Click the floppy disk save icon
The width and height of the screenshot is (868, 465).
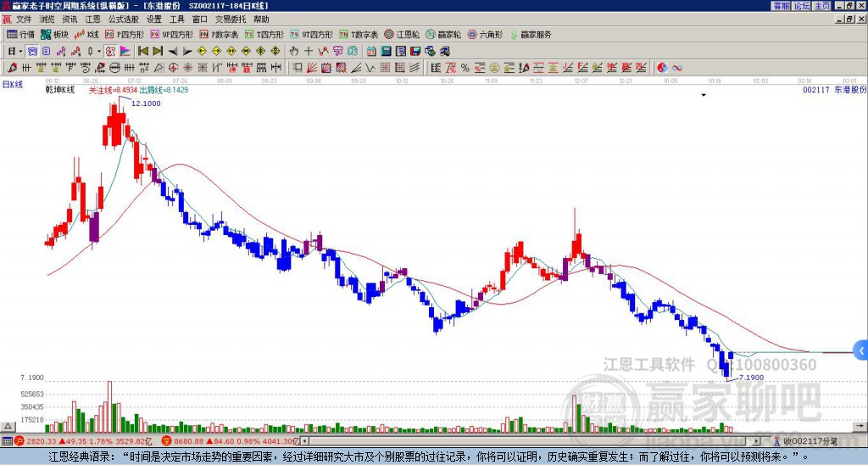(x=415, y=52)
